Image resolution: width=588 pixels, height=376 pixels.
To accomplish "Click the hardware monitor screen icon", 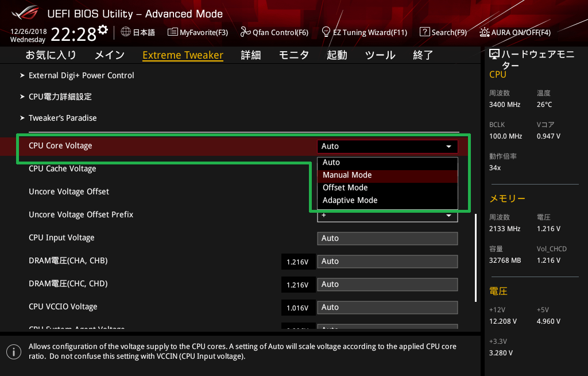I will click(494, 55).
